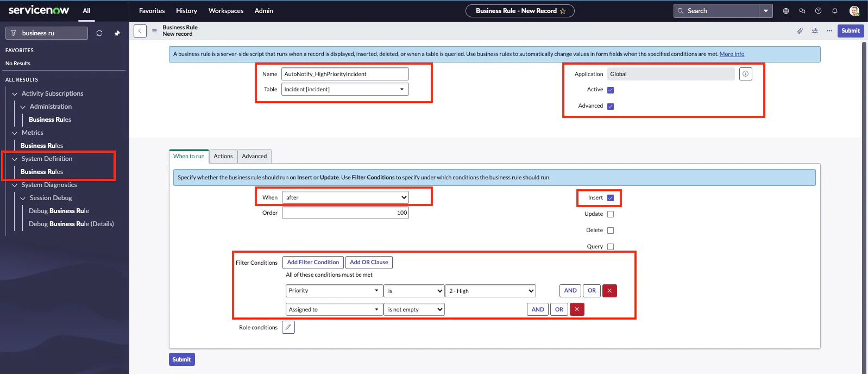Collapse the Administration tree node
The image size is (868, 374).
click(23, 107)
